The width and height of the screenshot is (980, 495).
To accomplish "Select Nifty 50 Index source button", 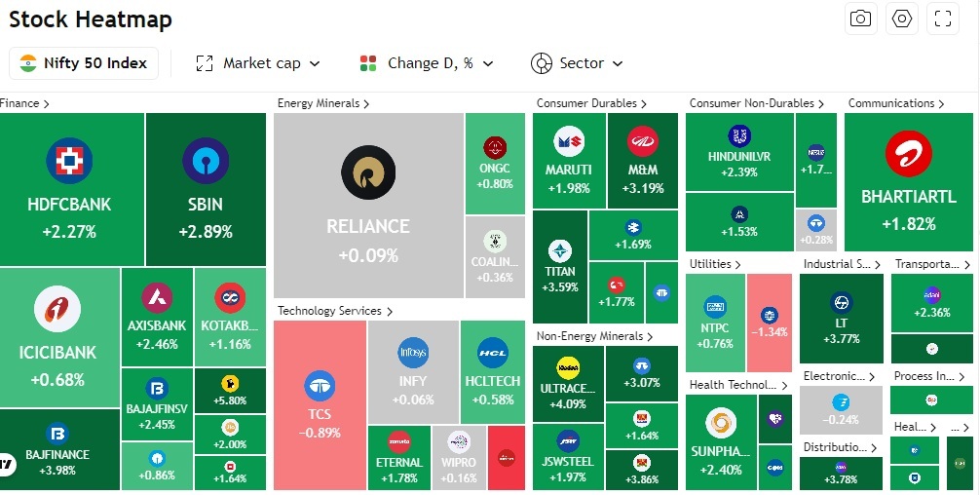I will 84,63.
